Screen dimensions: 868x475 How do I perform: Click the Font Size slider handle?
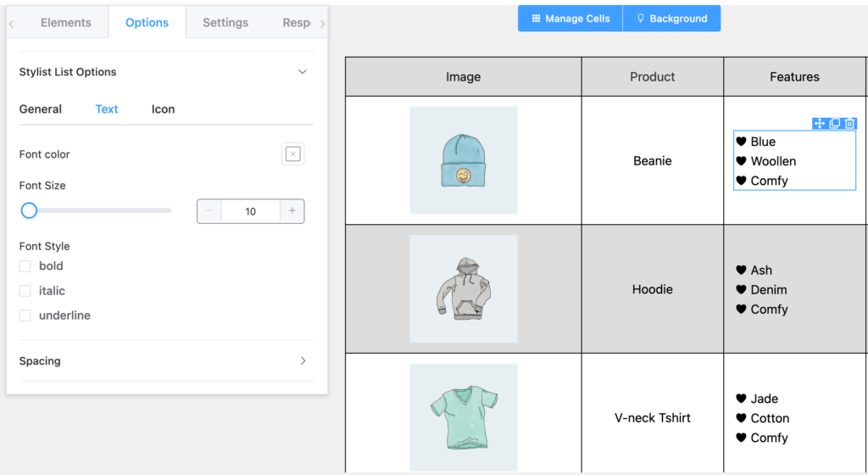[x=29, y=210]
